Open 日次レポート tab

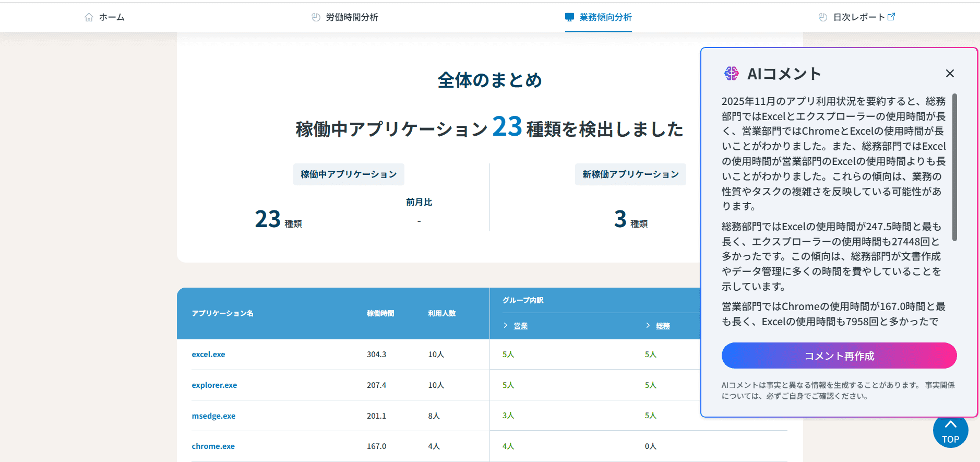point(858,17)
